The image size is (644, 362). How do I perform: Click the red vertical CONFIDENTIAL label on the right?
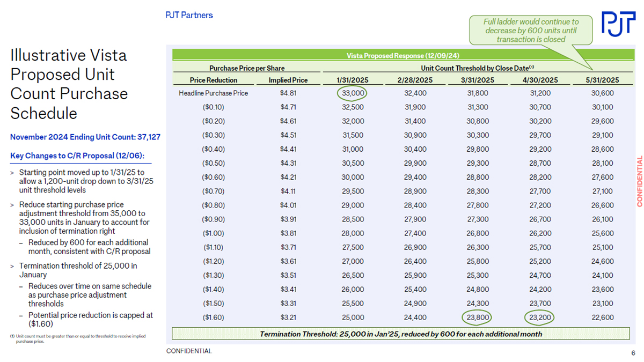tap(639, 181)
